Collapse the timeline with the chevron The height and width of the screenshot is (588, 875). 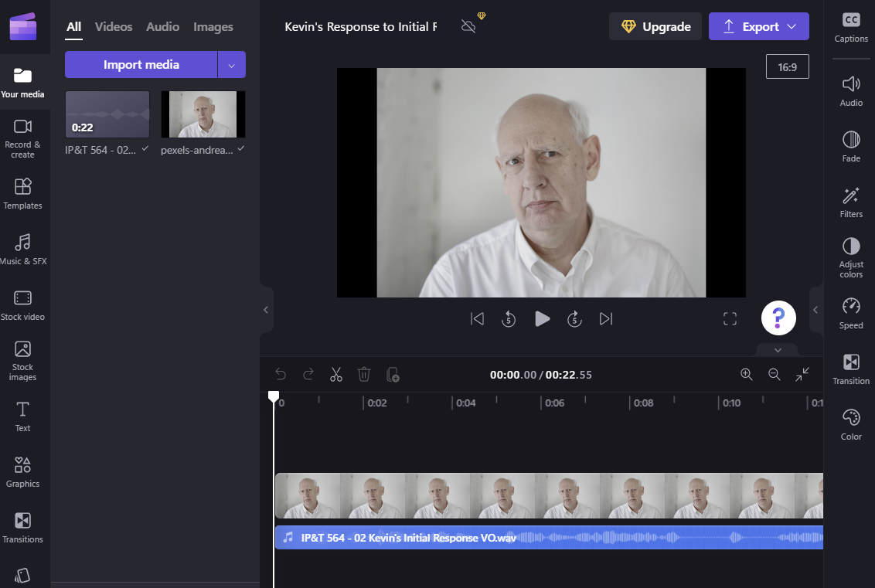coord(778,350)
